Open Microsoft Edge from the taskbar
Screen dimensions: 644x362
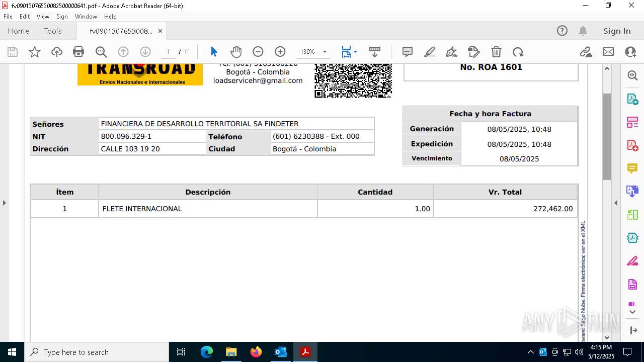point(207,352)
